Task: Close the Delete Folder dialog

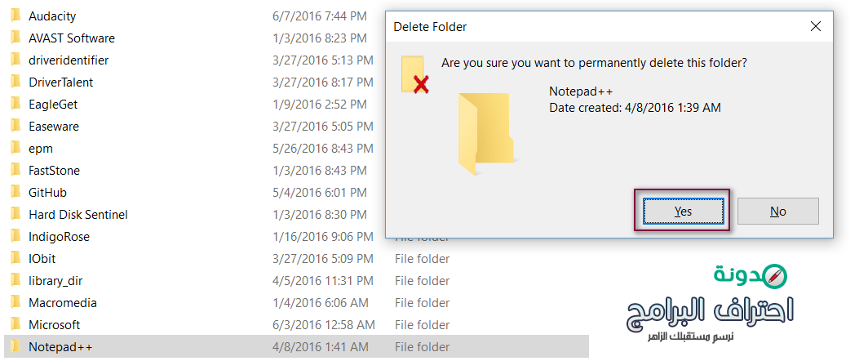Action: 815,27
